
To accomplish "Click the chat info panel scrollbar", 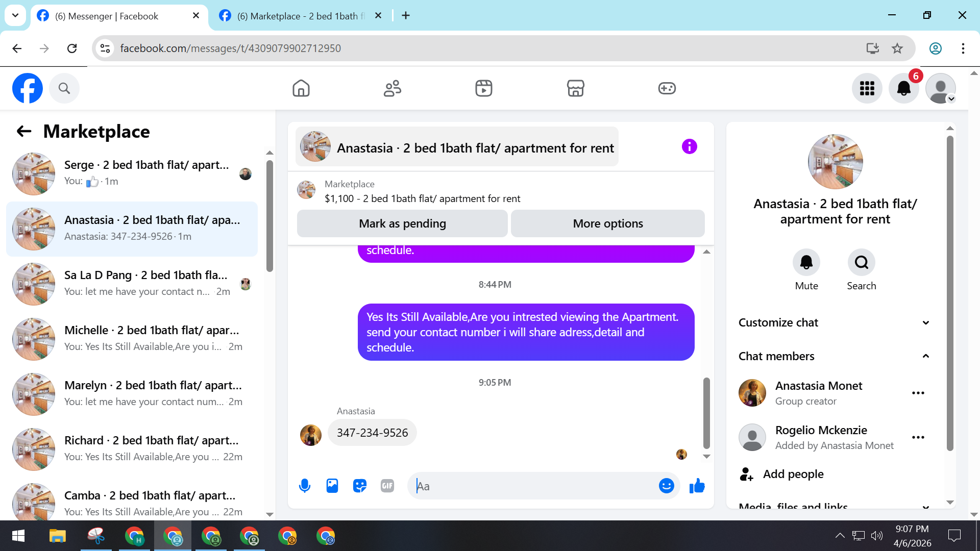I will coord(950,293).
